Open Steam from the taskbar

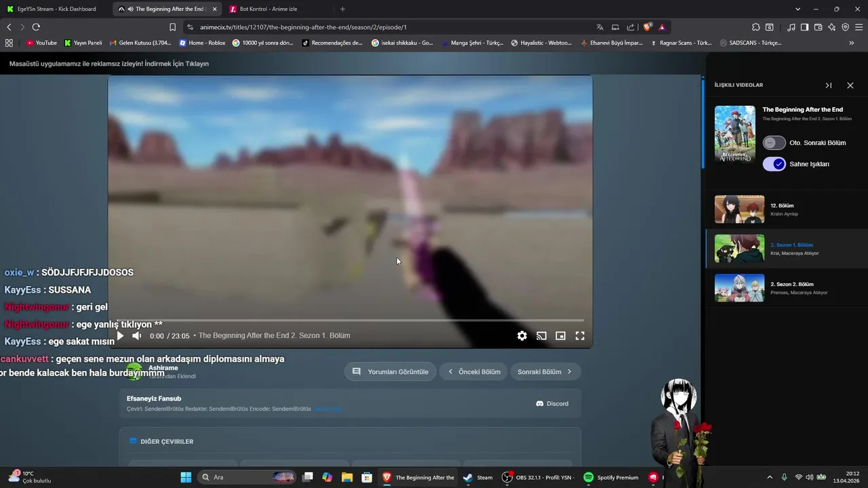tap(478, 477)
